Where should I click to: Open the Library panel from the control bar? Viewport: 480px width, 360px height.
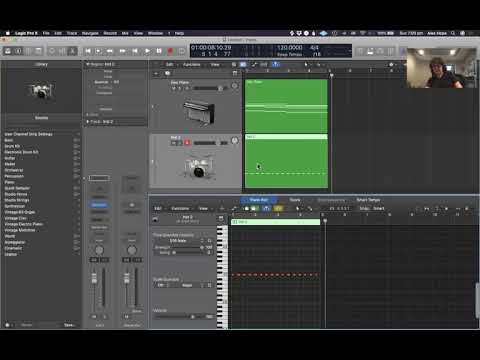pos(8,51)
